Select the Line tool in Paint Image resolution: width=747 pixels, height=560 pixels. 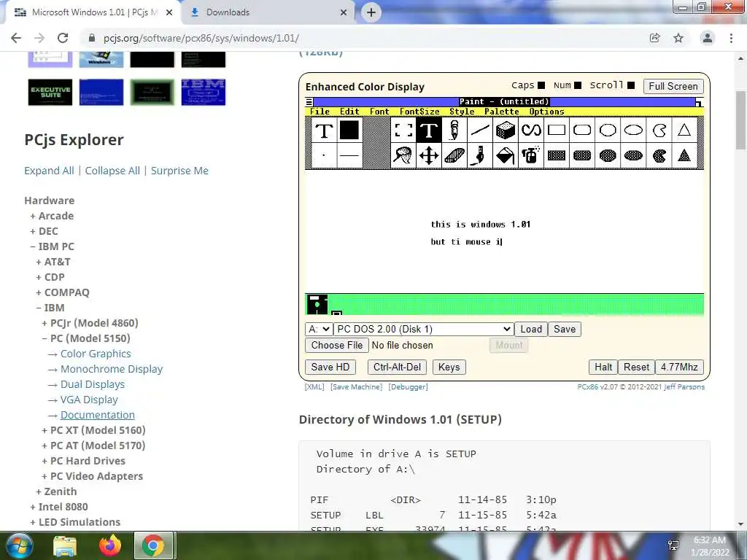pos(480,130)
